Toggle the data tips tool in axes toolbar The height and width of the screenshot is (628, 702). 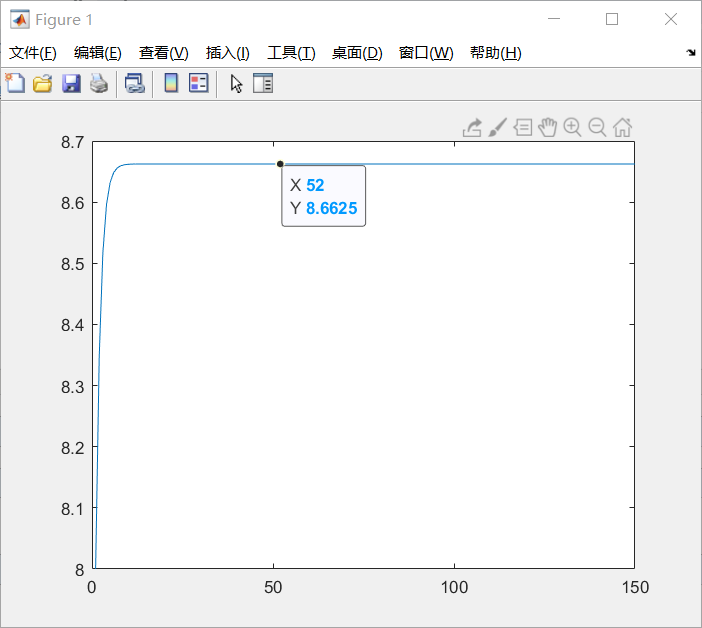pyautogui.click(x=522, y=128)
